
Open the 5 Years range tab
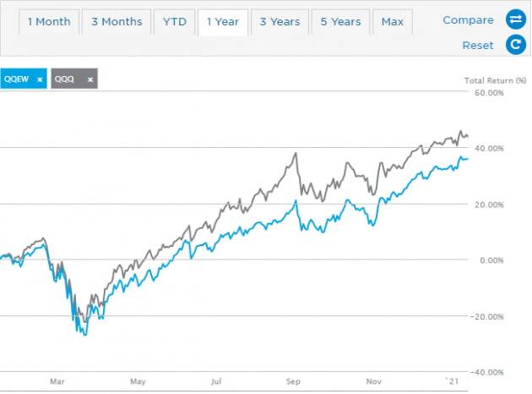click(339, 21)
